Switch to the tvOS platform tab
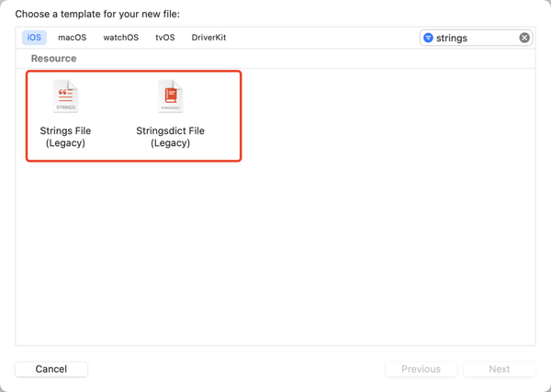551x392 pixels. [x=164, y=38]
